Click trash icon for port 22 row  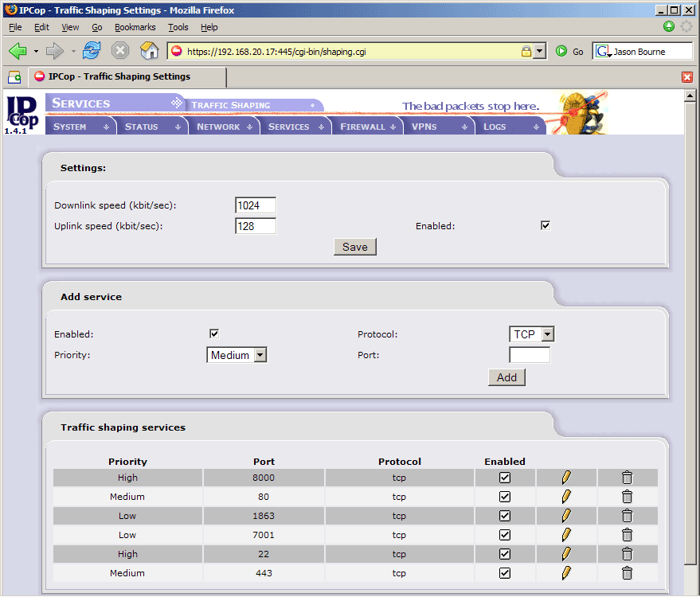tap(627, 554)
